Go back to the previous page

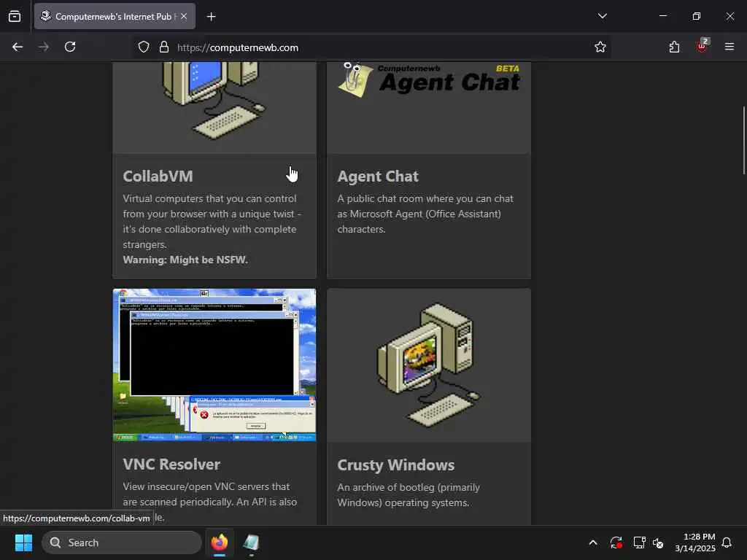click(18, 47)
